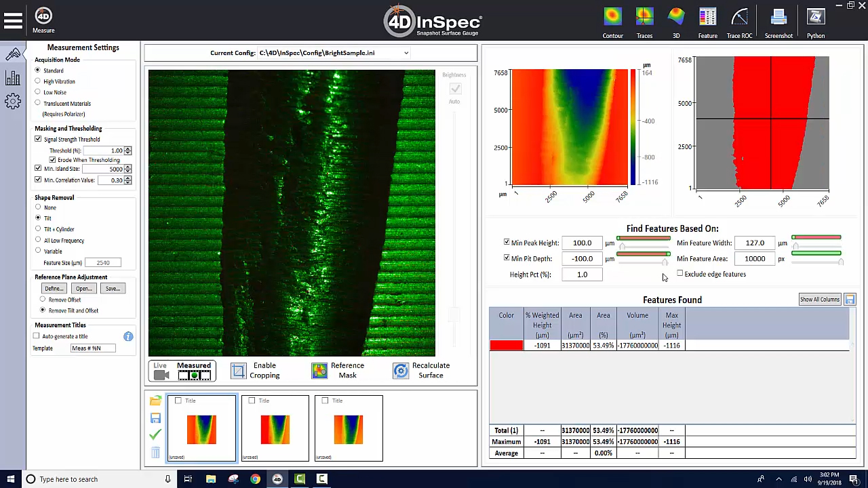Click the red feature color swatch

pos(507,346)
